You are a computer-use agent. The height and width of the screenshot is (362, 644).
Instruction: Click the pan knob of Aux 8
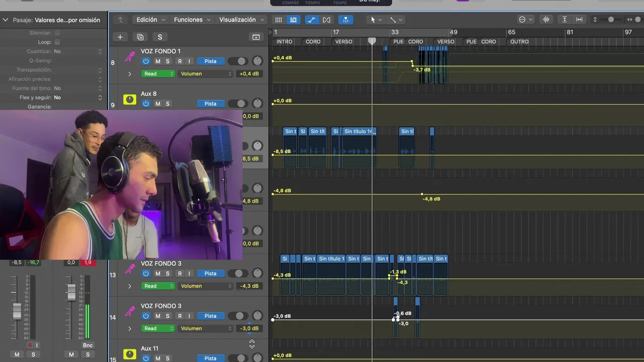tap(258, 104)
